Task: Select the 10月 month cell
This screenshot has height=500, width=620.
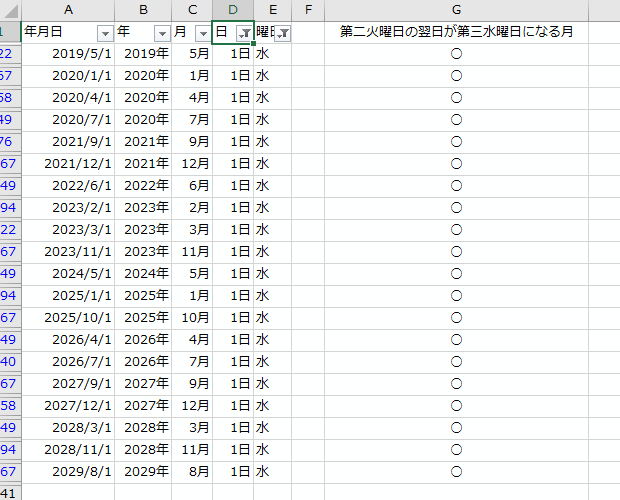Action: [192, 318]
